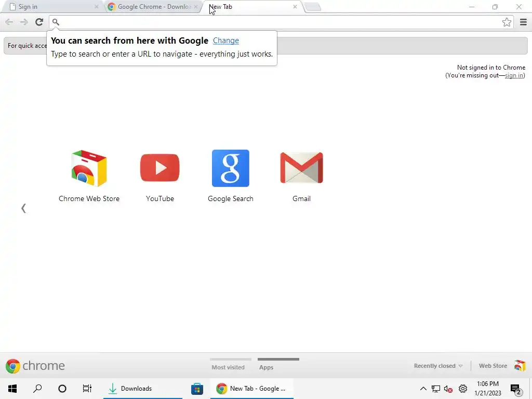Image resolution: width=532 pixels, height=399 pixels.
Task: Click the 'Not signed in to Chrome' text
Action: coord(491,68)
